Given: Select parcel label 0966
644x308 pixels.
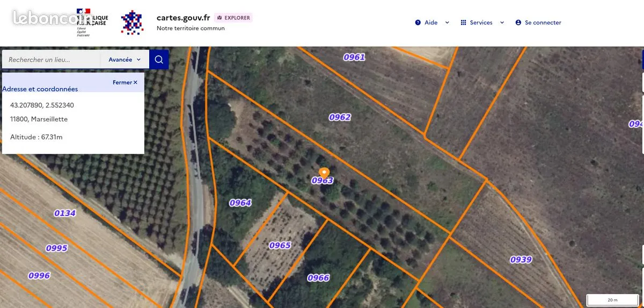Looking at the screenshot, I should click(318, 278).
